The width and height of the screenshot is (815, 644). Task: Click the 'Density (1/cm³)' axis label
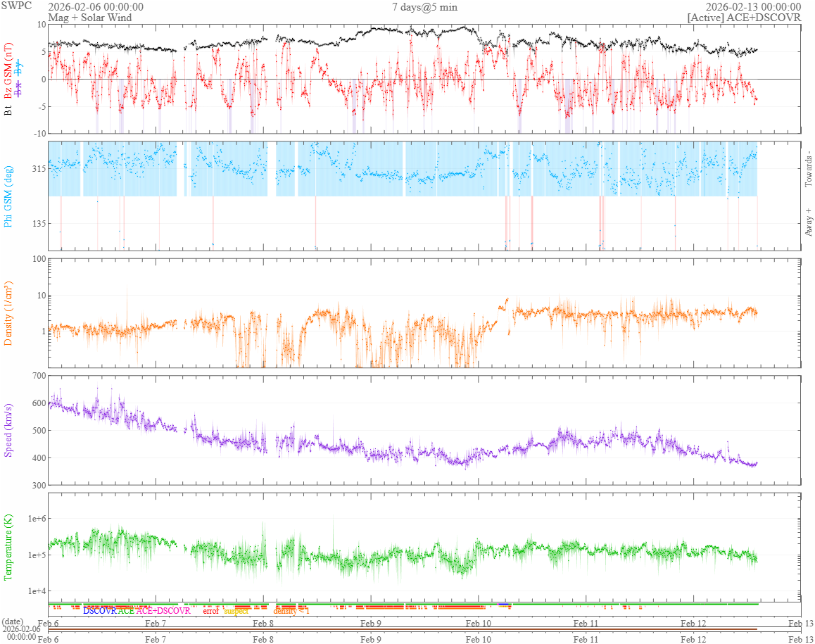(x=8, y=313)
